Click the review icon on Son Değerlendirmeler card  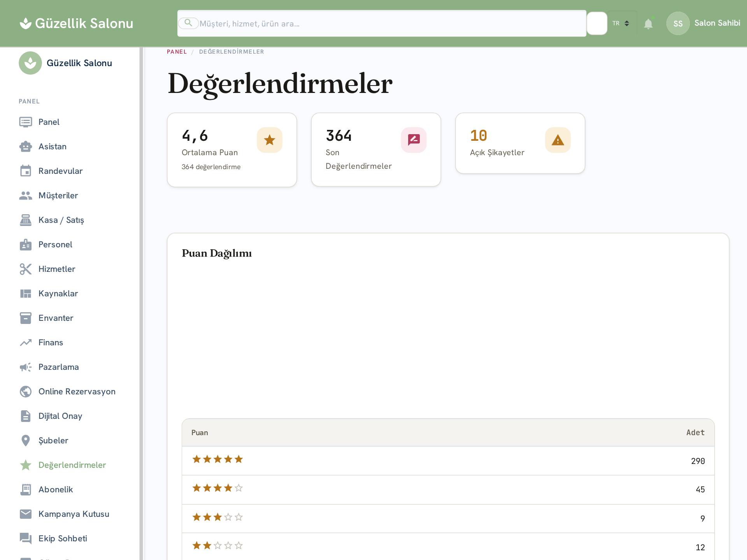tap(414, 140)
